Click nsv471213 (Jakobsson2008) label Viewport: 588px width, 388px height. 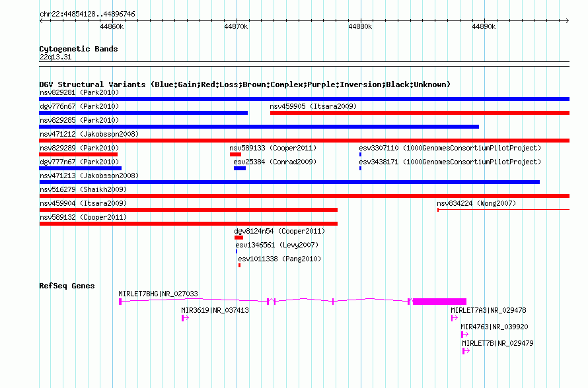pos(89,176)
